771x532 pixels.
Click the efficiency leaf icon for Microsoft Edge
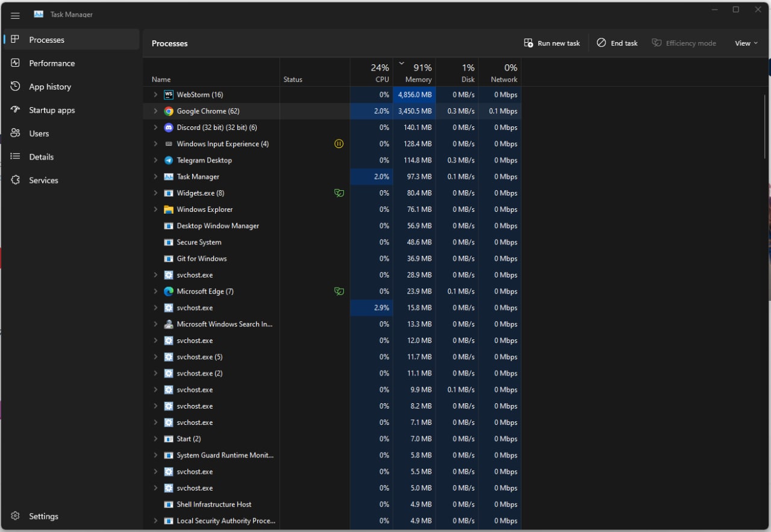(339, 291)
